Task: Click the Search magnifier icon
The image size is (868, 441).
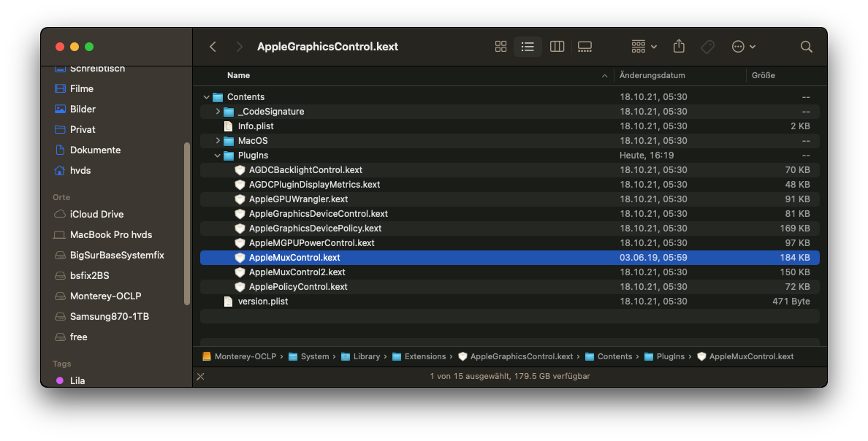Action: click(x=807, y=47)
